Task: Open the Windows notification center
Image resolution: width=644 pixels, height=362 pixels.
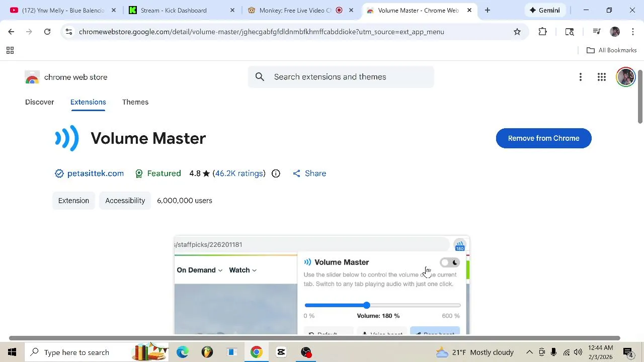Action: pos(628,352)
